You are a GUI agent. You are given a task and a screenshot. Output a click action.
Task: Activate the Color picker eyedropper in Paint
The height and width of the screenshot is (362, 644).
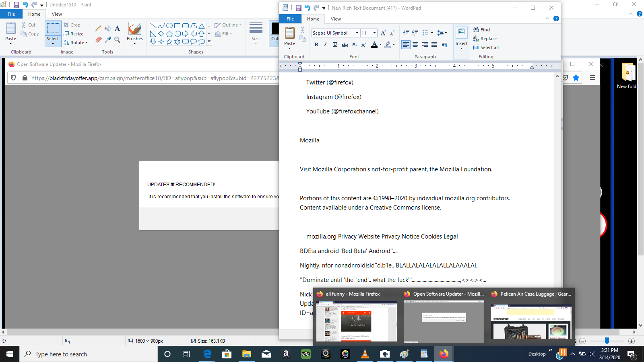pyautogui.click(x=108, y=39)
